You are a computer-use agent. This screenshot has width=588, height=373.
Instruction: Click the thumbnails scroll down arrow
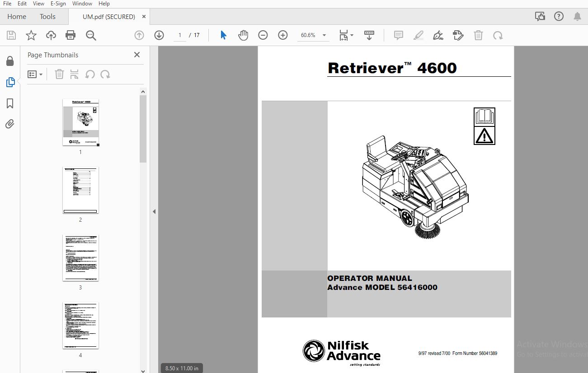click(143, 370)
